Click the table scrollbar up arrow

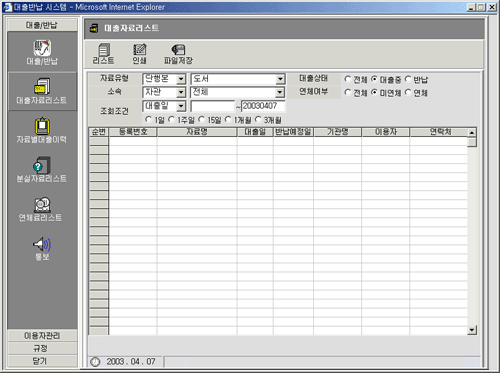point(472,133)
